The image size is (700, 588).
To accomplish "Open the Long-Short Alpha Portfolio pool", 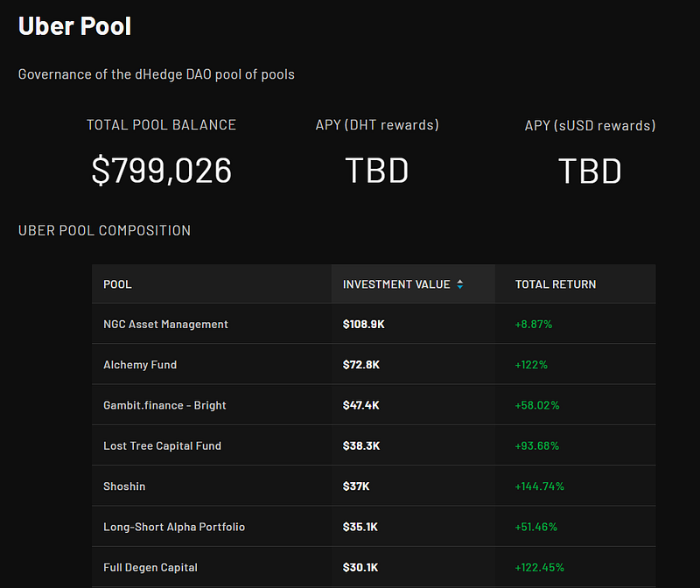I will pos(174,527).
